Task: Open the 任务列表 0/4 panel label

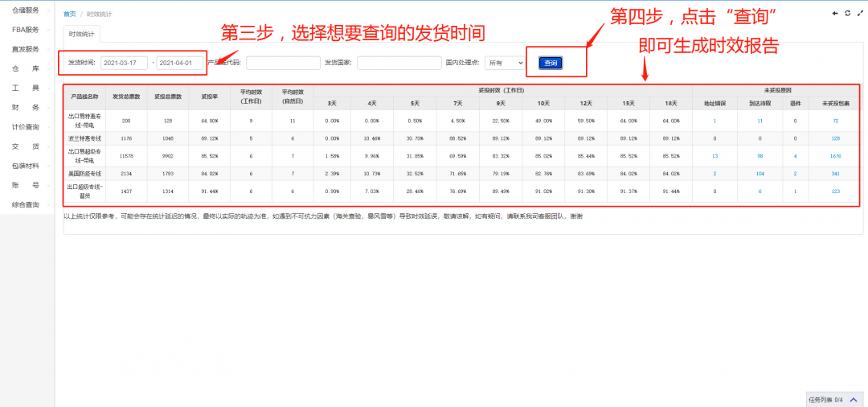Action: click(825, 399)
